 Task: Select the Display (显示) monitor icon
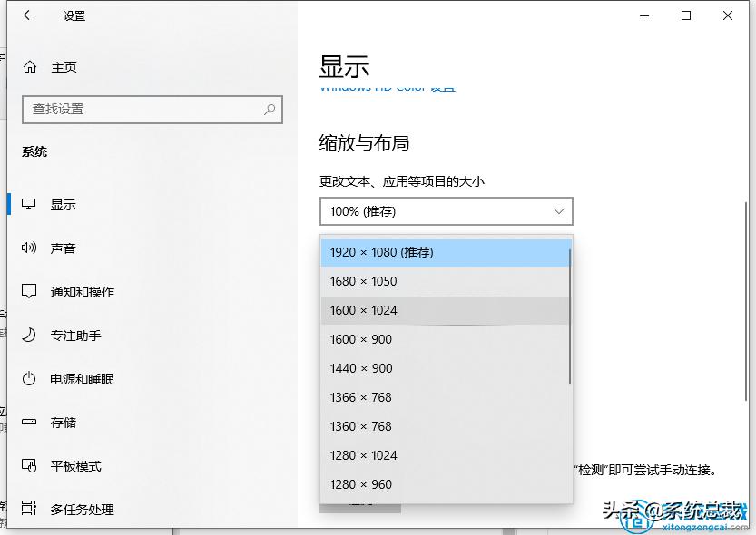29,204
